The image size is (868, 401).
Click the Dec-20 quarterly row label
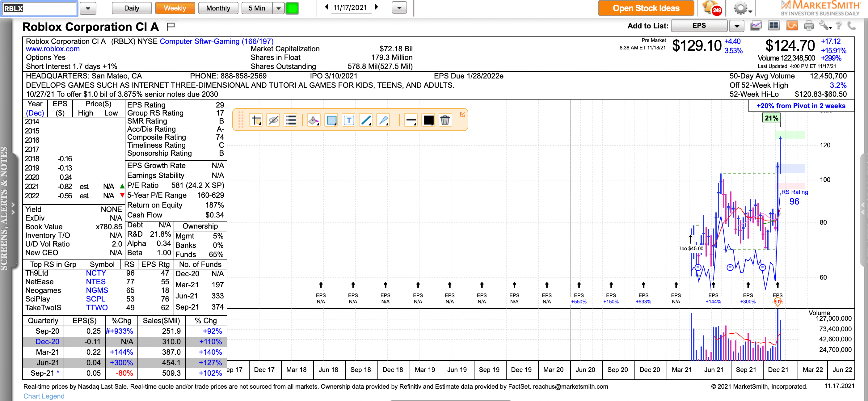point(48,341)
